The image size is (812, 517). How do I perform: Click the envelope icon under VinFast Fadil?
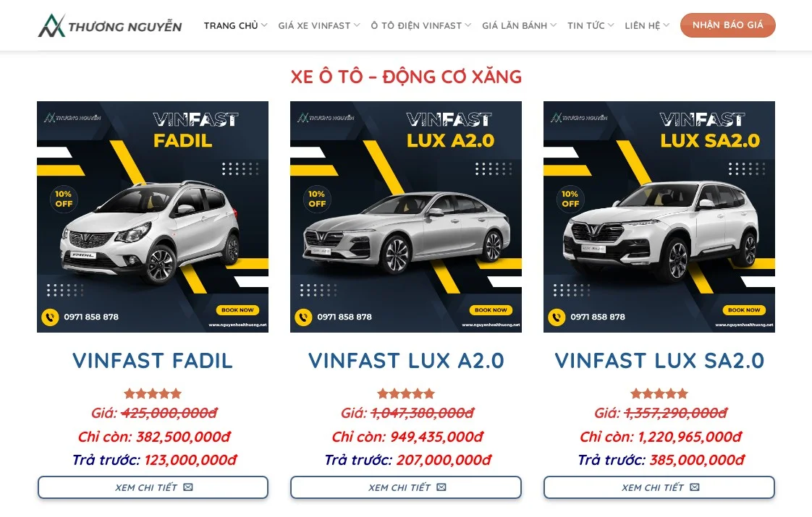pyautogui.click(x=188, y=487)
